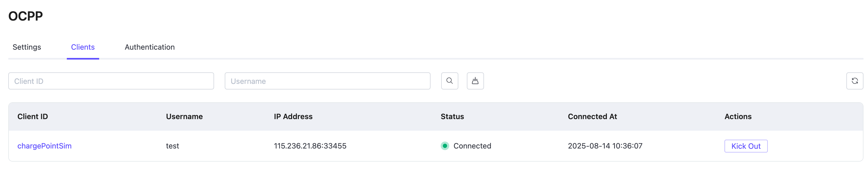
Task: Click the green Connected status indicator
Action: pos(445,146)
